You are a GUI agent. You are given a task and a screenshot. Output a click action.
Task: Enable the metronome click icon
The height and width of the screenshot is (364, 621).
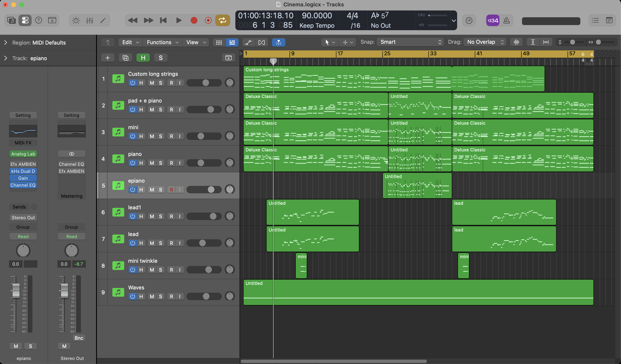[x=506, y=21]
